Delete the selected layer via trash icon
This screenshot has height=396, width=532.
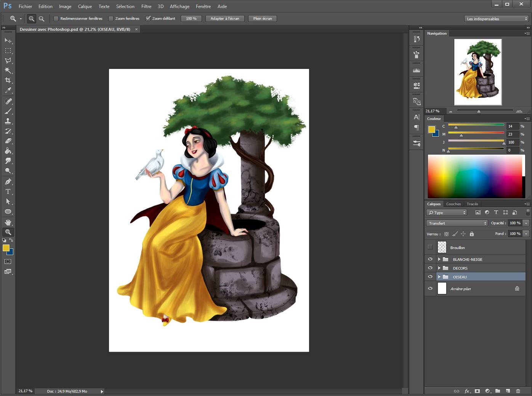(518, 391)
